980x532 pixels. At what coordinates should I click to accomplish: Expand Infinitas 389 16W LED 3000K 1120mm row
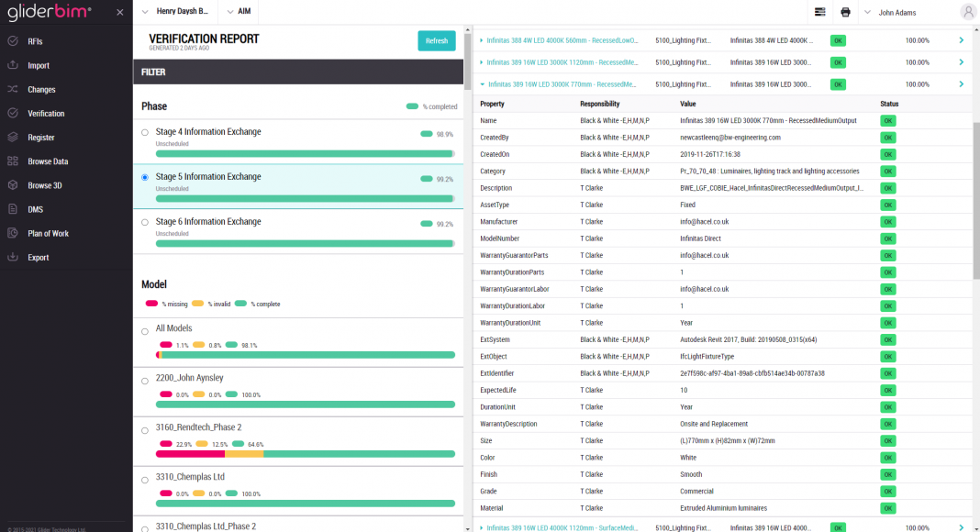pyautogui.click(x=481, y=62)
